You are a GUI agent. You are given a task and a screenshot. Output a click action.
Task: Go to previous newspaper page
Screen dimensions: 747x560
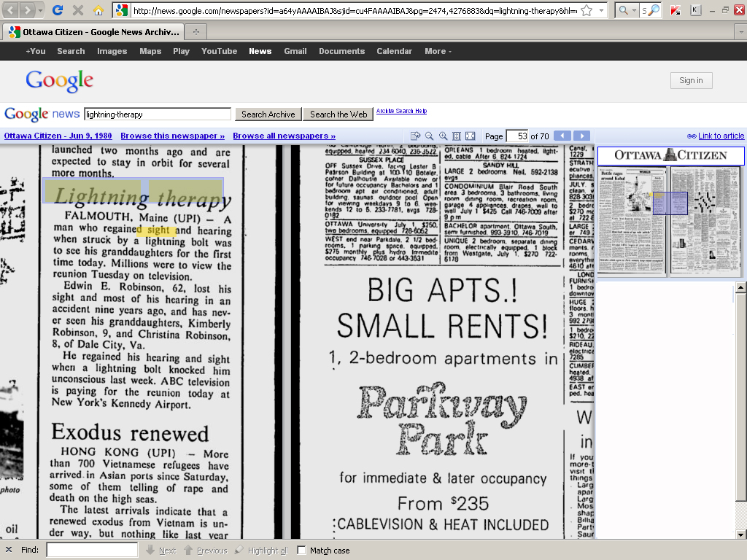point(562,136)
